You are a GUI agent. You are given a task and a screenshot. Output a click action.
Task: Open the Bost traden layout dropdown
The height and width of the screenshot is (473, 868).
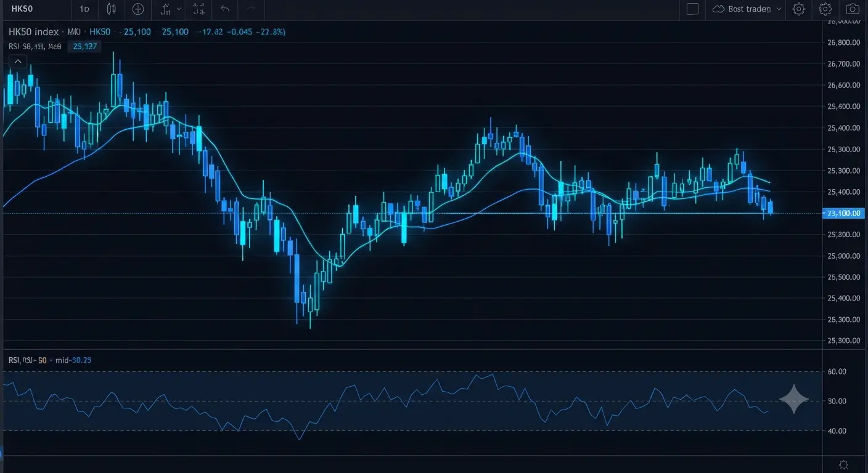pyautogui.click(x=747, y=9)
